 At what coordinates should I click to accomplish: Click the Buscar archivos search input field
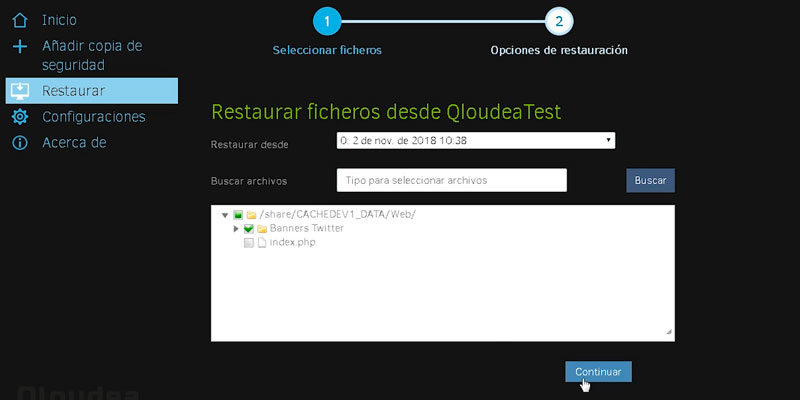coord(452,180)
